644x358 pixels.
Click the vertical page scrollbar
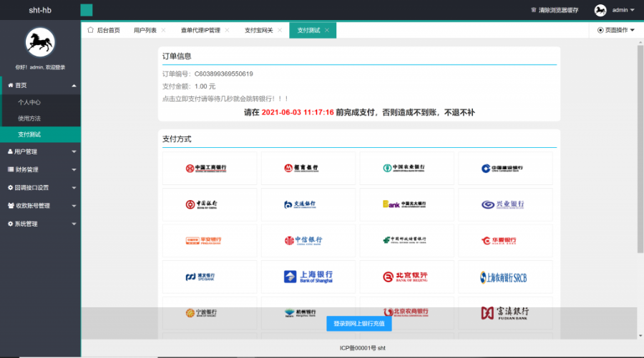click(640, 143)
